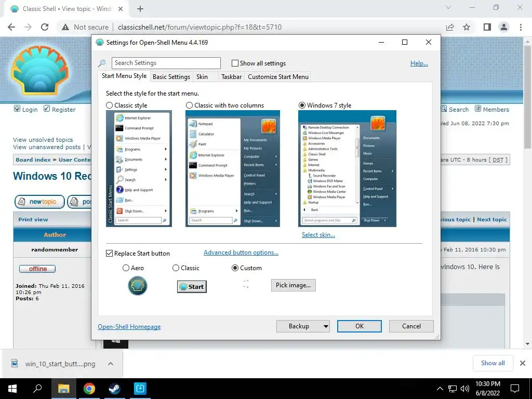
Task: Open Chrome three-dot menu
Action: point(521,27)
